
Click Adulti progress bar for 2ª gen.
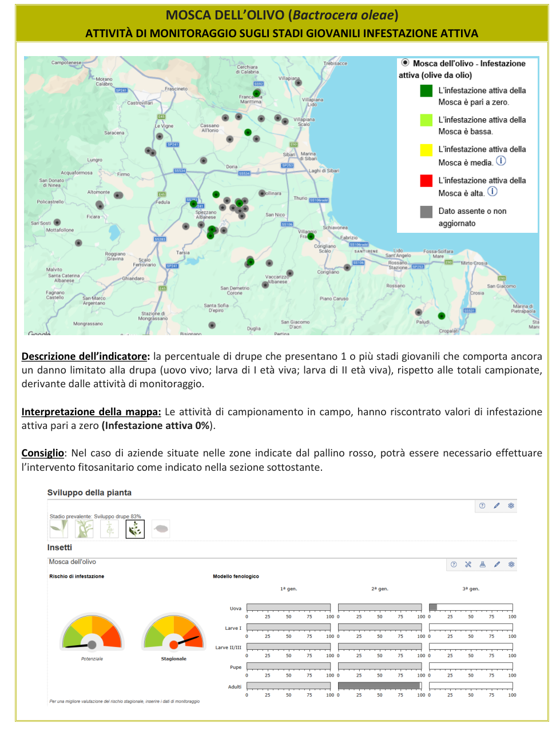pyautogui.click(x=380, y=685)
